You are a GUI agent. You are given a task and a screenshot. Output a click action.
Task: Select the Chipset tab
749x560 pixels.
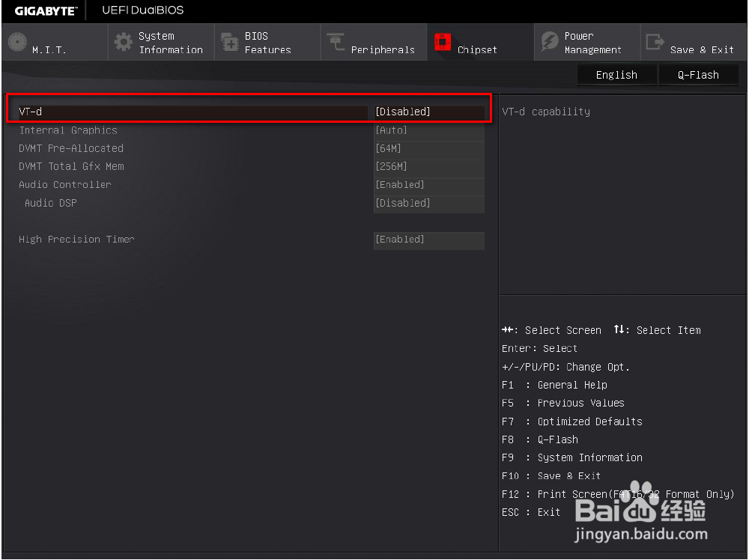pos(481,42)
